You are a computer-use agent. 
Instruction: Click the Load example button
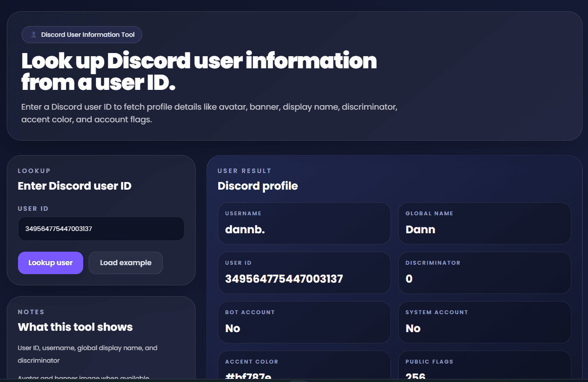pos(126,263)
